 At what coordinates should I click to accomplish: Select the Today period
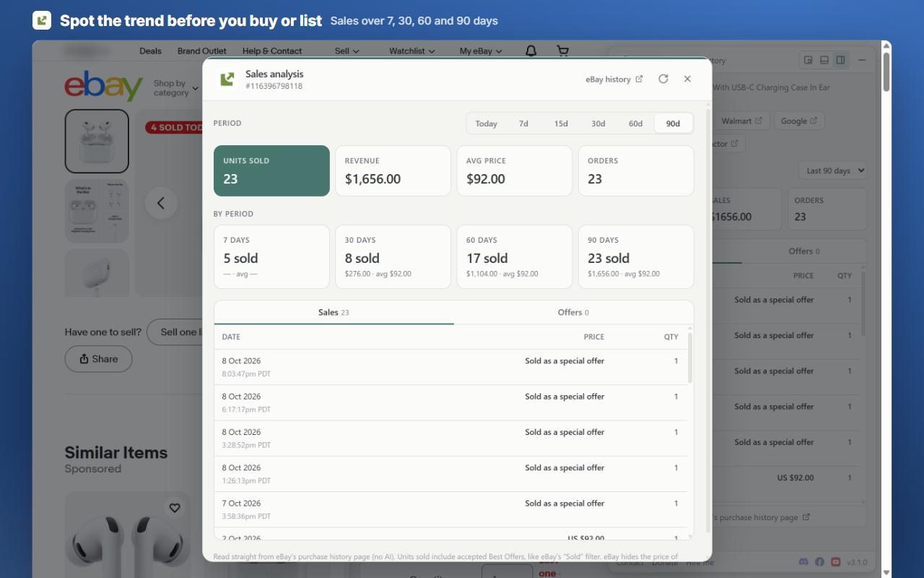pyautogui.click(x=487, y=124)
